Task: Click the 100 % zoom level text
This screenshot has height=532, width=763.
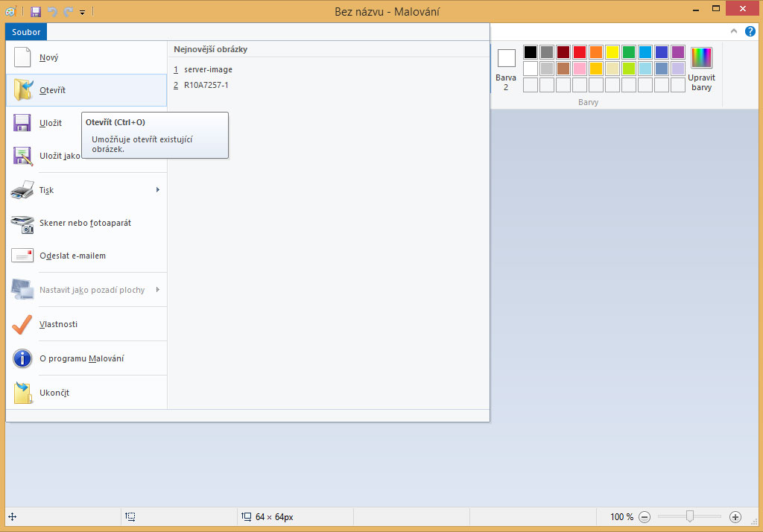Action: coord(622,517)
